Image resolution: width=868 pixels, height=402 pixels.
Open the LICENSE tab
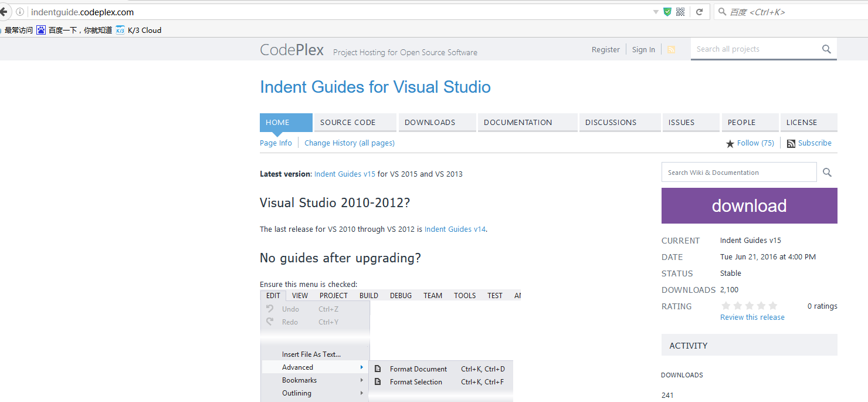pyautogui.click(x=809, y=122)
